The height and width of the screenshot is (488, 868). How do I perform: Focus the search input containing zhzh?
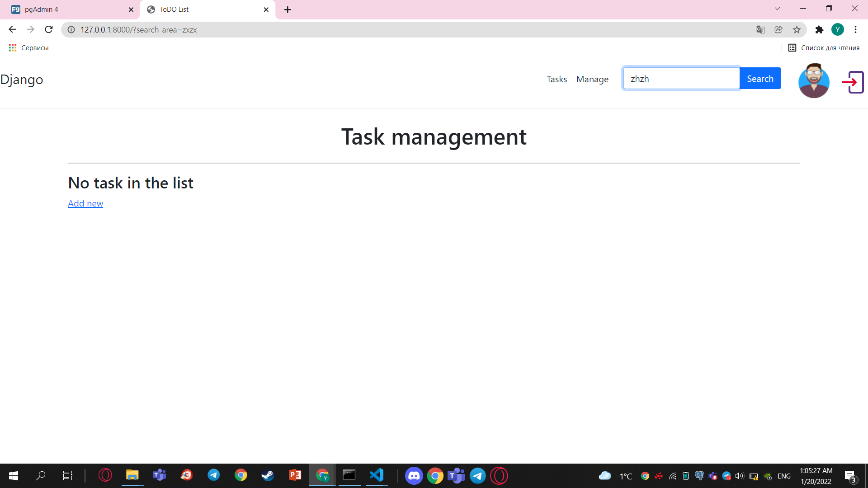point(681,79)
